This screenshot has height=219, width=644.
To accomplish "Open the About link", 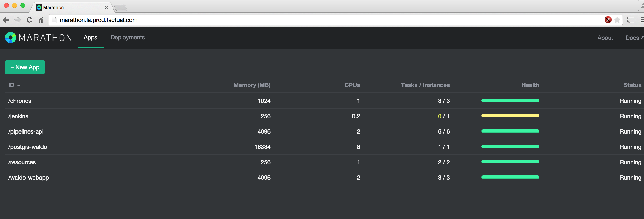I will (605, 38).
